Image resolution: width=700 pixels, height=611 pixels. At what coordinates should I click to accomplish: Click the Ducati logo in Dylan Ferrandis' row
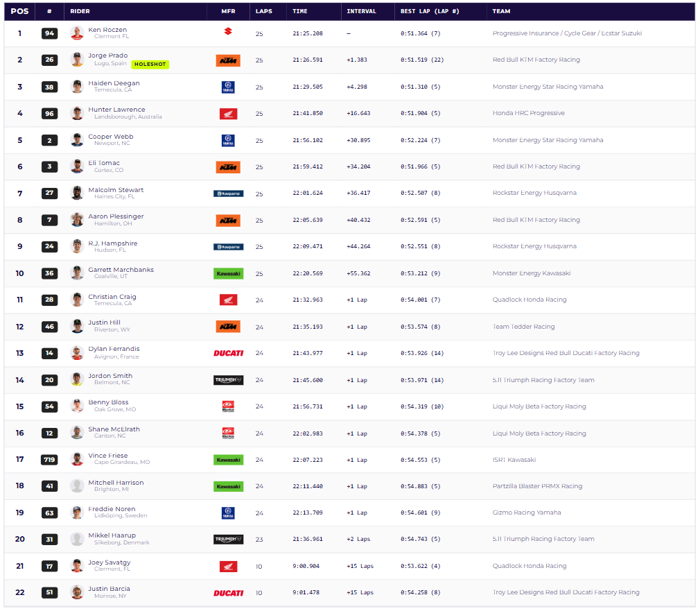click(x=228, y=353)
